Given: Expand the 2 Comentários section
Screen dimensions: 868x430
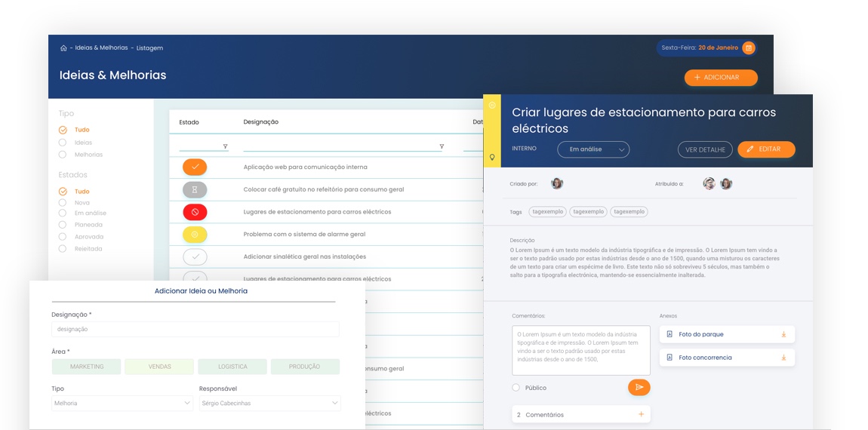Looking at the screenshot, I should [580, 414].
